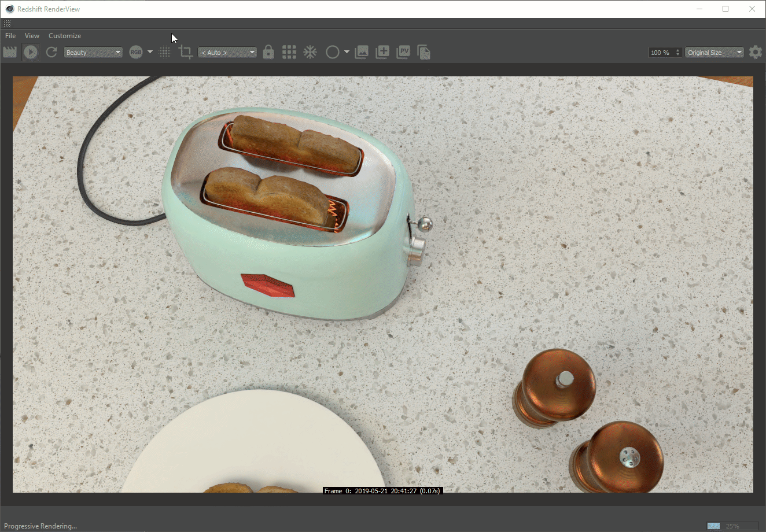Click the circle clay render icon
Screen dimensions: 766x532
click(332, 52)
